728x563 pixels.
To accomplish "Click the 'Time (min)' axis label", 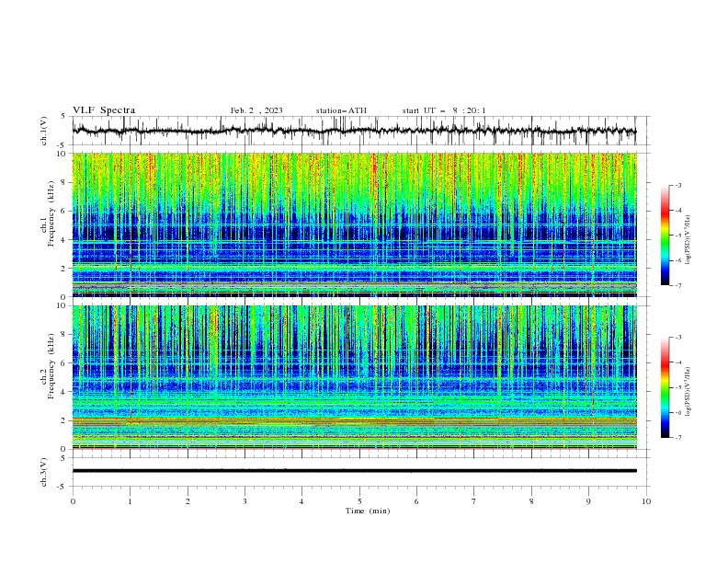I will [368, 511].
